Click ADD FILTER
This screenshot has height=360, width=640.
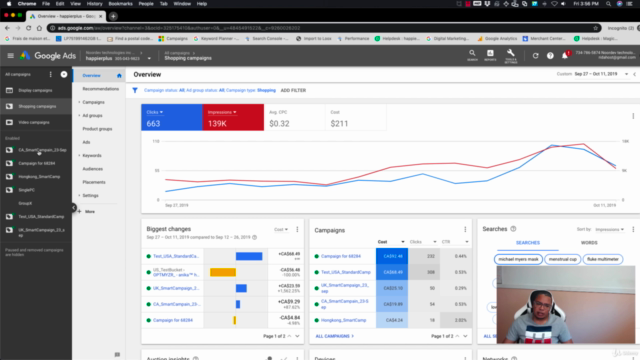coord(293,90)
